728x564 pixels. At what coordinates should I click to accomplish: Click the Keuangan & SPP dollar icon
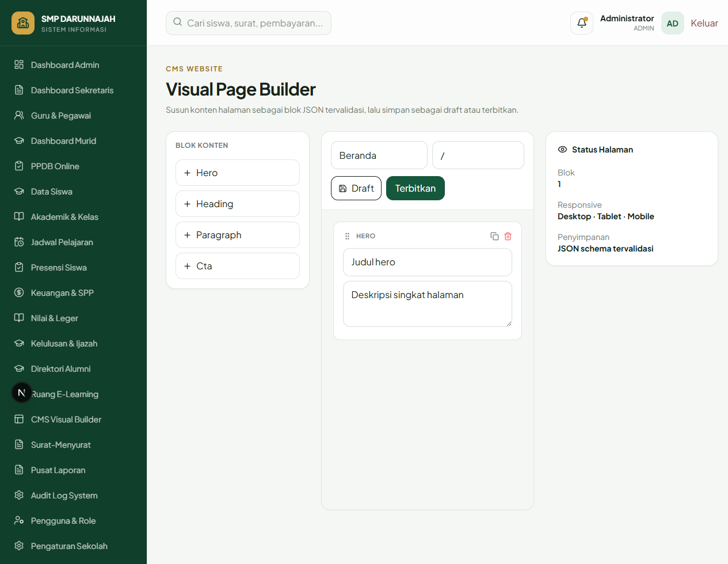coord(19,292)
